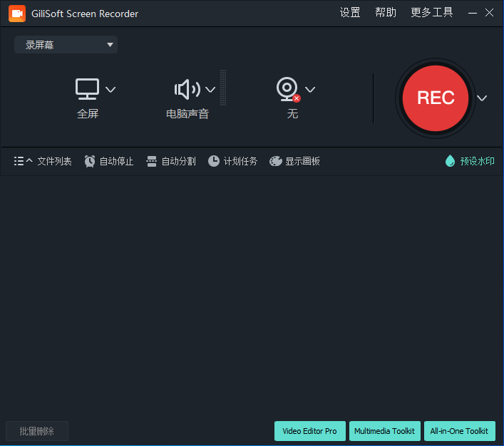Open All-in-One Toolkit

[x=460, y=431]
